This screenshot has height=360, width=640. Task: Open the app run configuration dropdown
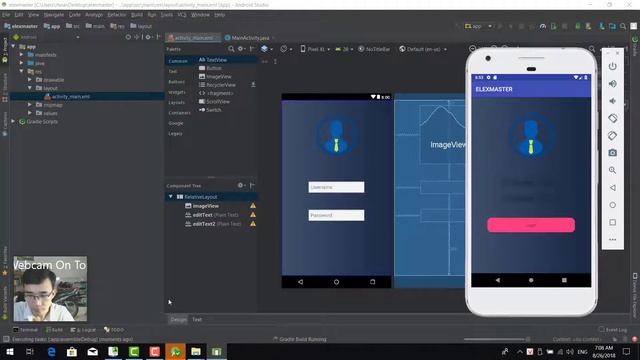pyautogui.click(x=478, y=26)
